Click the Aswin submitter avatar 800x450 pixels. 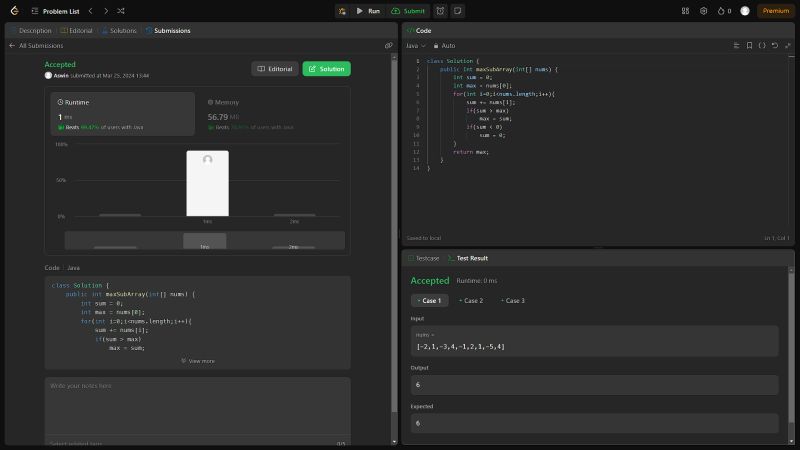point(48,76)
